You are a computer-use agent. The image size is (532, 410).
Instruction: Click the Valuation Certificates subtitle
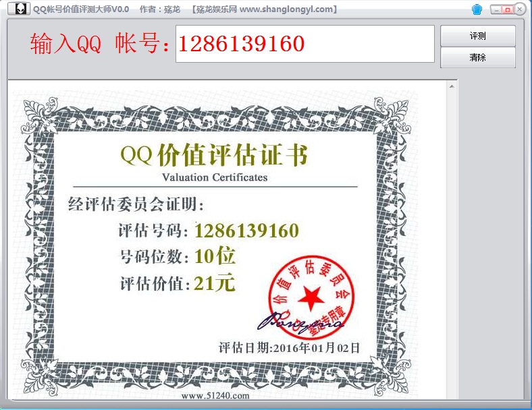[x=215, y=177]
